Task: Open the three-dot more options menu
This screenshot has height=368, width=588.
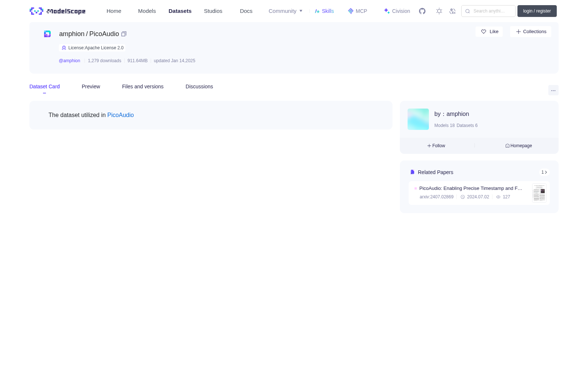Action: click(x=553, y=91)
